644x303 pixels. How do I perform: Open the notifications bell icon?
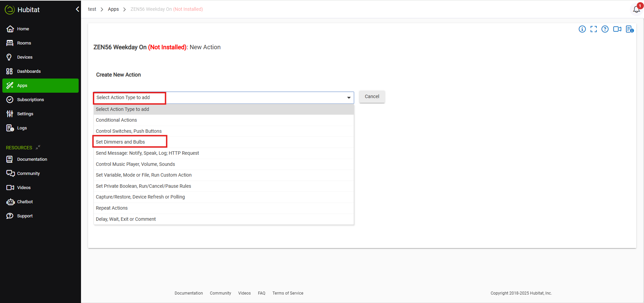637,9
